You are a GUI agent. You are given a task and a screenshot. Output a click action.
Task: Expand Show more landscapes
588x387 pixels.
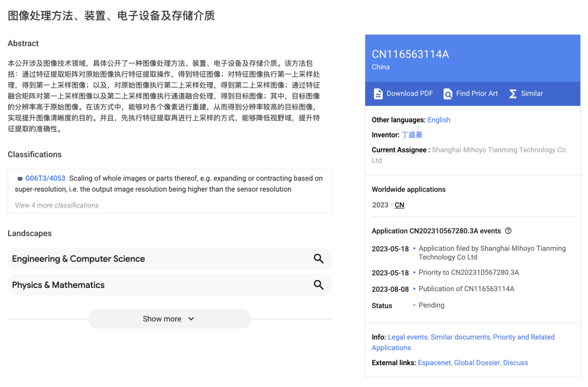(x=169, y=318)
